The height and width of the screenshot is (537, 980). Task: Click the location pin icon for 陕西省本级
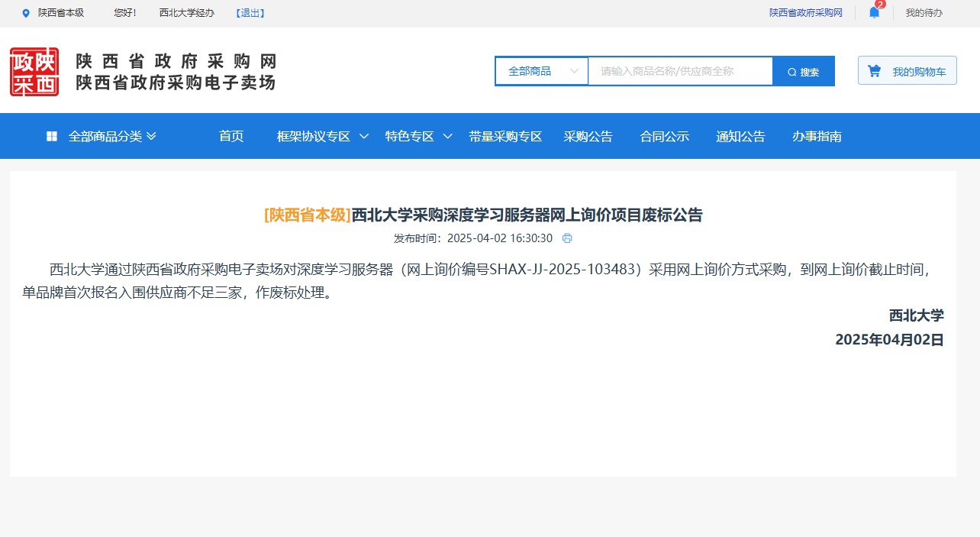[26, 13]
